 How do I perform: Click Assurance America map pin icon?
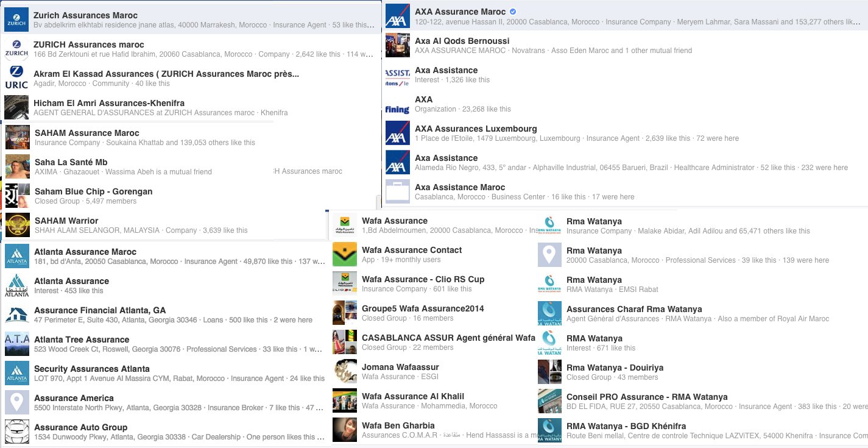(x=16, y=402)
